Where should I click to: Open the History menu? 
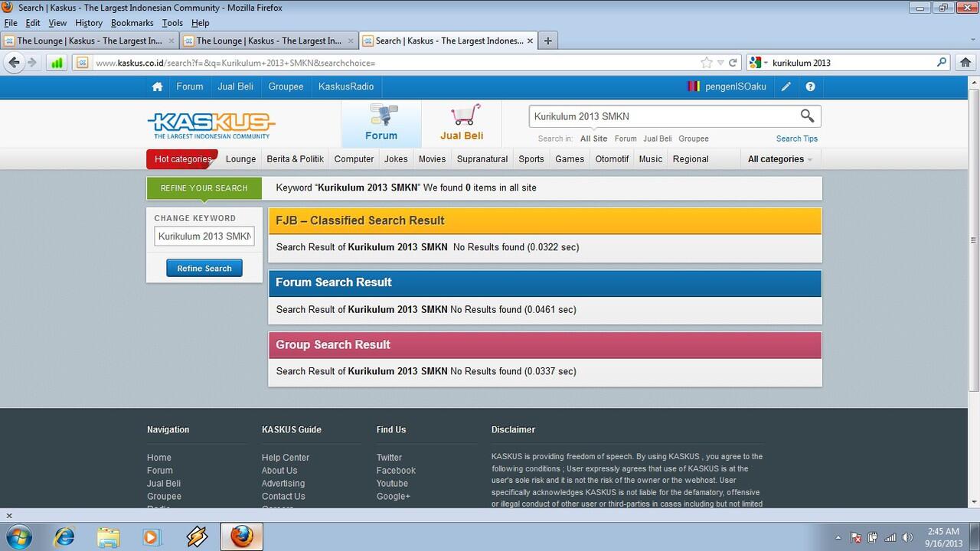pyautogui.click(x=89, y=23)
